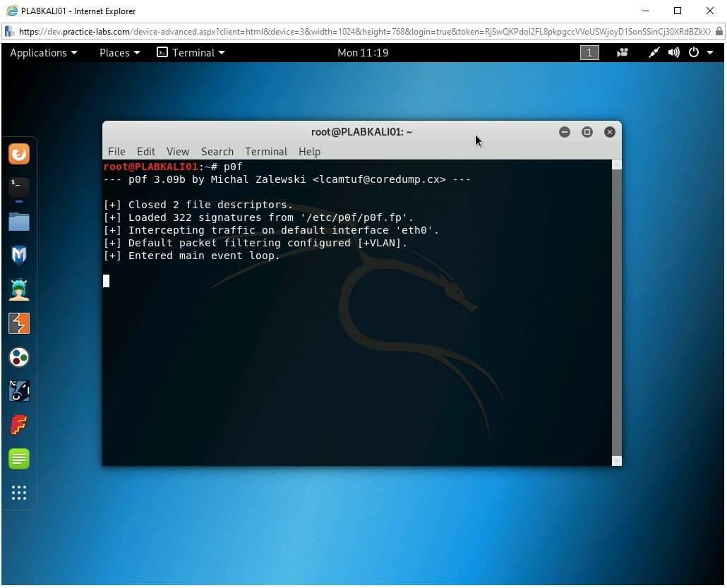Viewport: 727px width, 588px height.
Task: Open the Metasploit framework icon
Action: pos(19,255)
